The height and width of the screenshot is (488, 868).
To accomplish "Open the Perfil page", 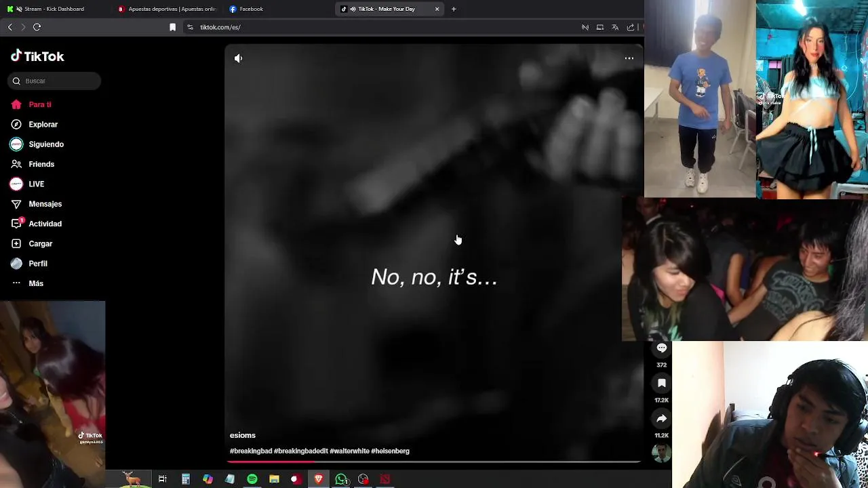I will (x=37, y=264).
